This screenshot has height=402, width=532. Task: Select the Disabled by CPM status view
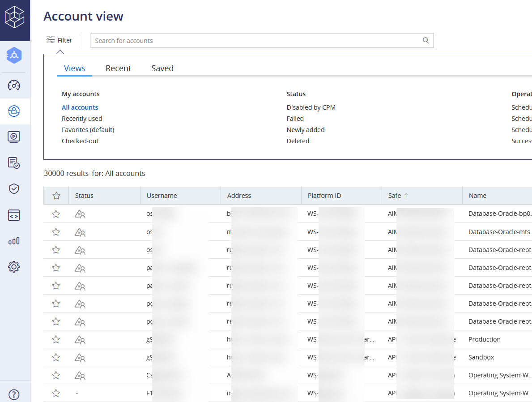coord(311,107)
